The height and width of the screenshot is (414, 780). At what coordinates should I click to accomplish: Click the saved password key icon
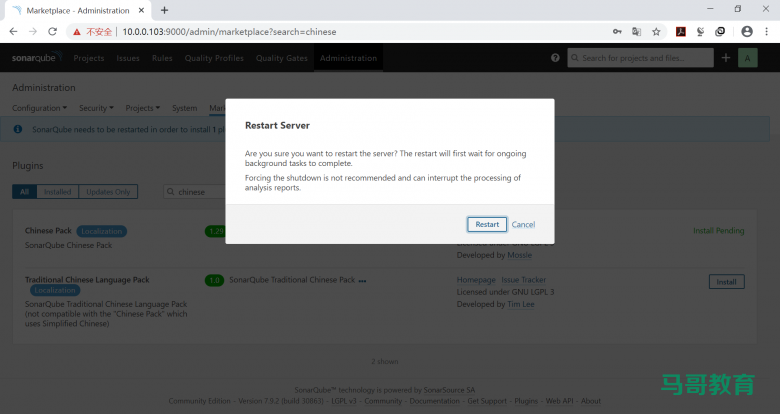coord(617,31)
